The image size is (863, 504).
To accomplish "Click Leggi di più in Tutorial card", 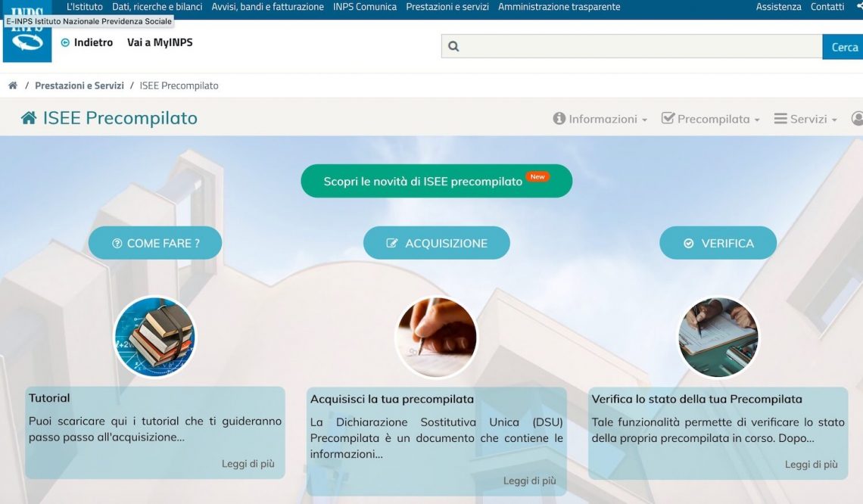I will point(248,464).
